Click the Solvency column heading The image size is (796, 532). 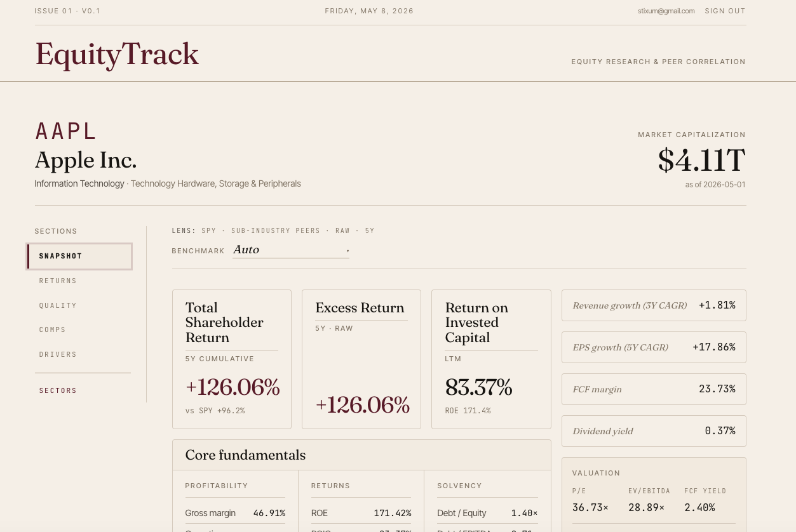[x=459, y=486]
